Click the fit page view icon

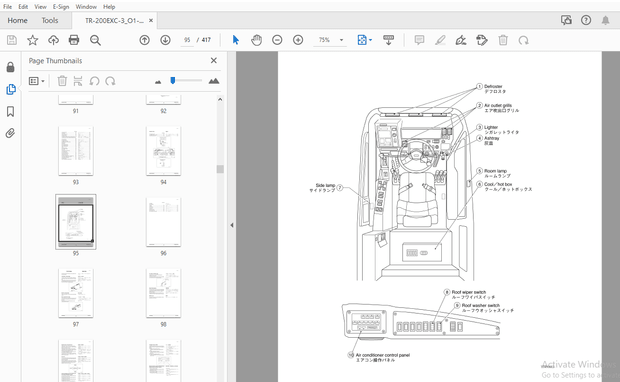pyautogui.click(x=362, y=40)
